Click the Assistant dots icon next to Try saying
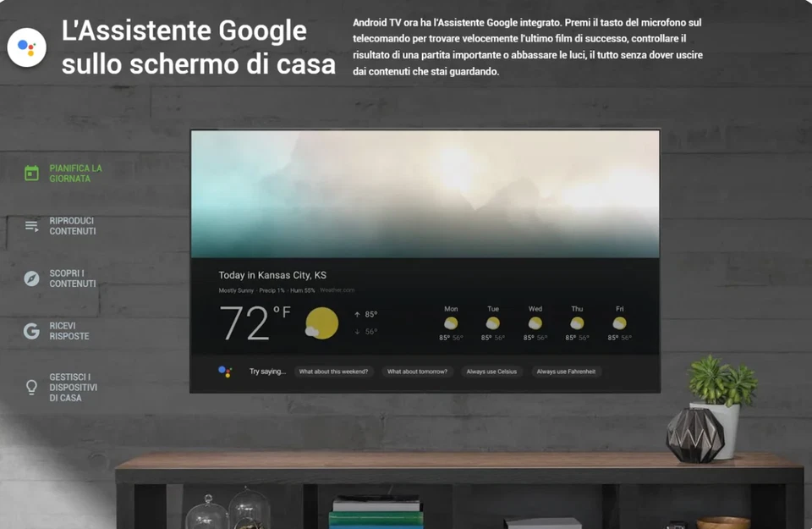812x529 pixels. pyautogui.click(x=225, y=372)
